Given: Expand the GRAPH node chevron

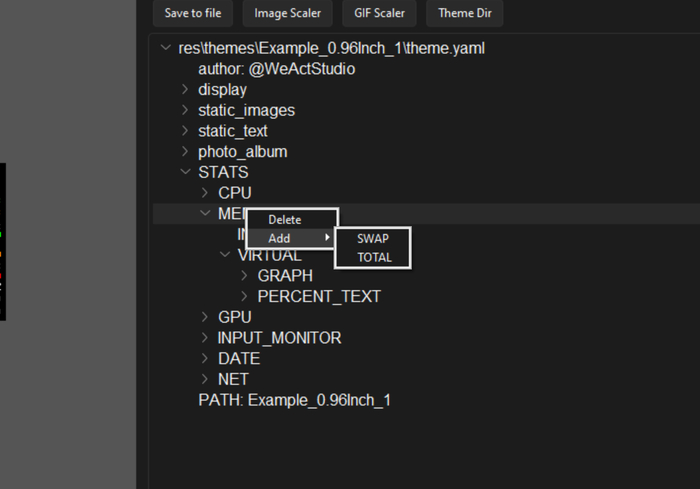Looking at the screenshot, I should click(245, 276).
